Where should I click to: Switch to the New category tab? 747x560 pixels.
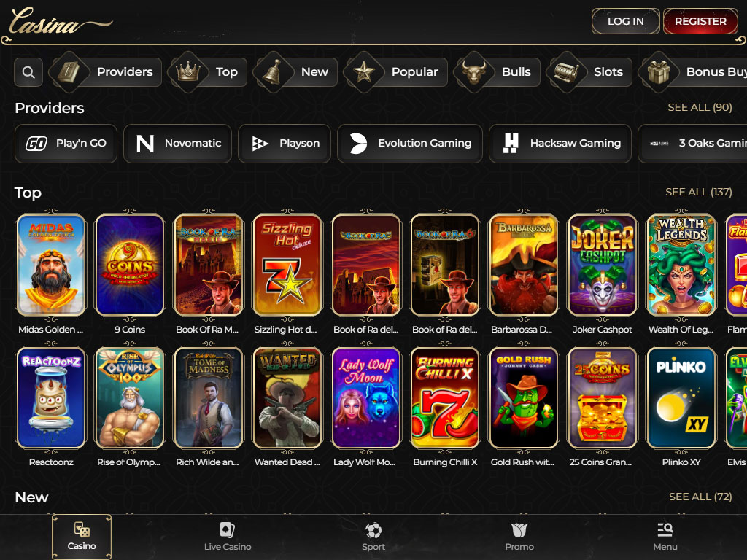point(295,72)
